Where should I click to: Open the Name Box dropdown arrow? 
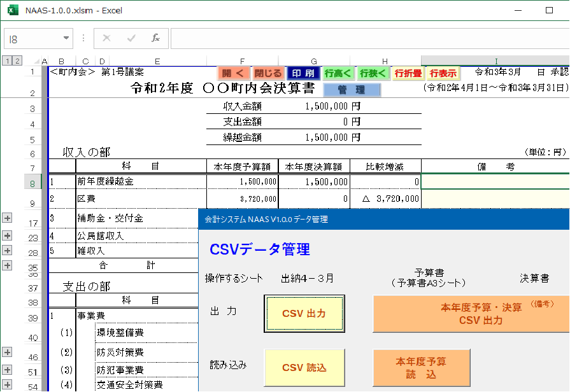coord(66,38)
